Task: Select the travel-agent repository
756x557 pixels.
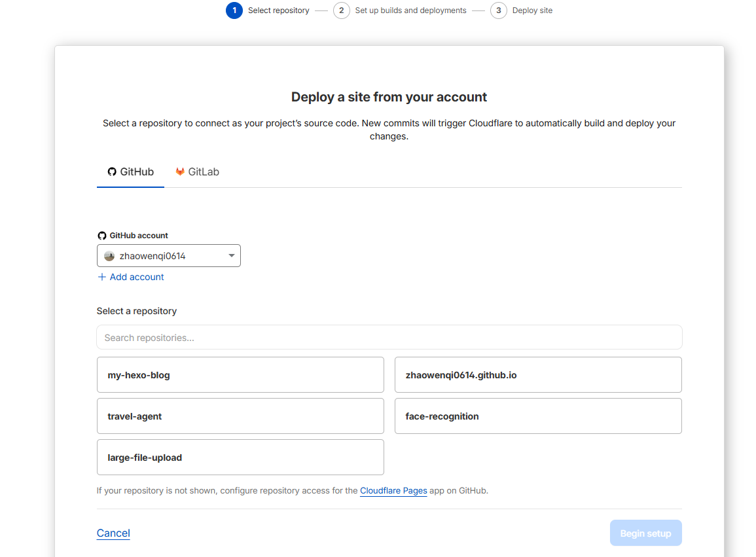Action: tap(240, 416)
